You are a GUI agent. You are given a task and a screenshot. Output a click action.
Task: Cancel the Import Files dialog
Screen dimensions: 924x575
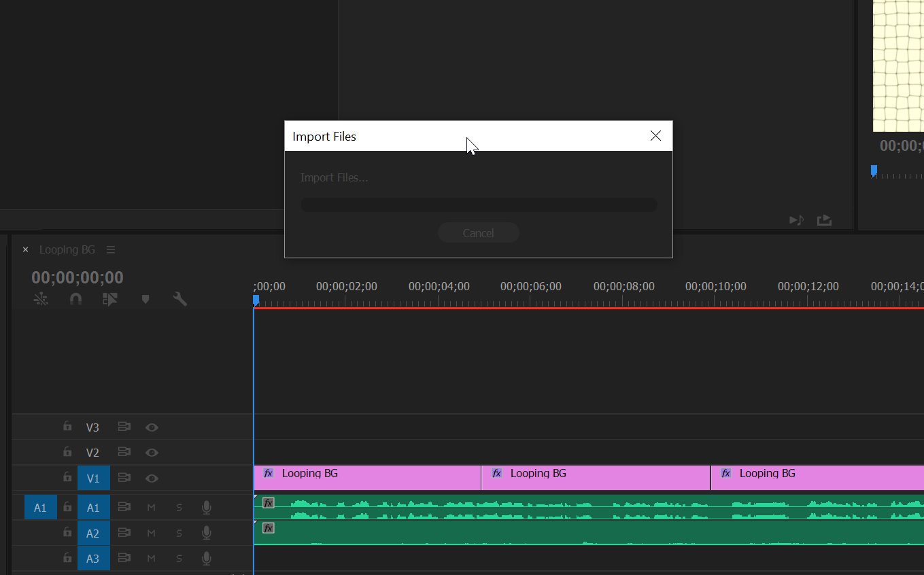pyautogui.click(x=478, y=233)
